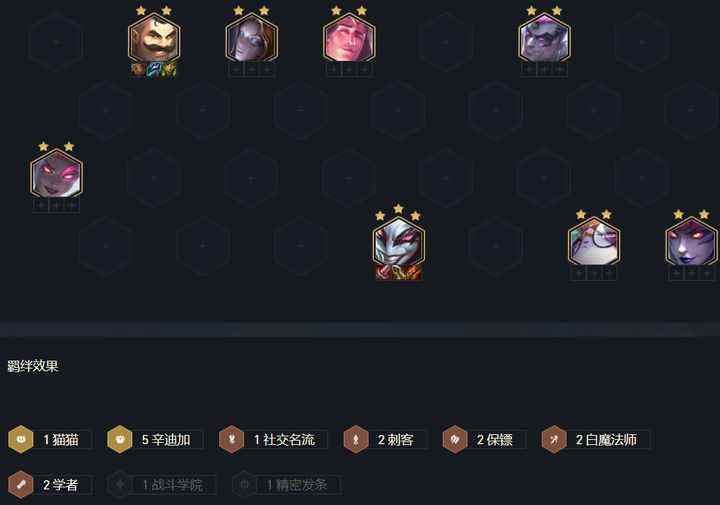Screen dimensions: 720x505
Task: Click the three-star Shaco champion hexagon
Action: tap(399, 243)
